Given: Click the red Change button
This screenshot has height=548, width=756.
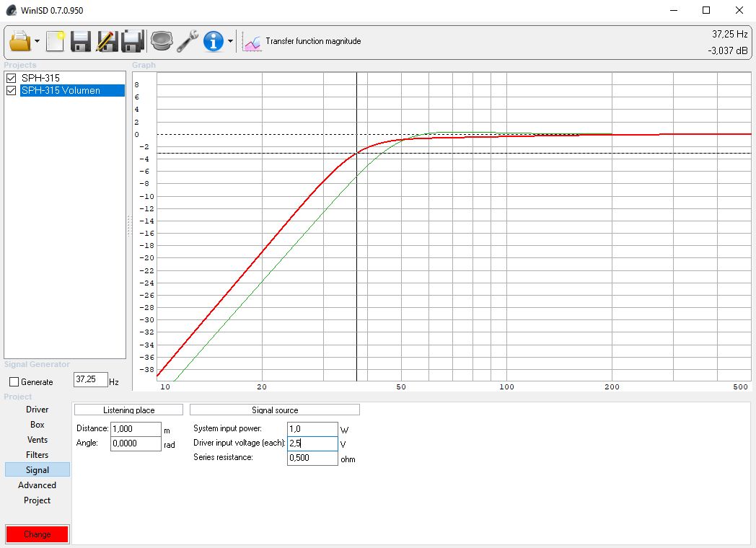Looking at the screenshot, I should [x=38, y=534].
